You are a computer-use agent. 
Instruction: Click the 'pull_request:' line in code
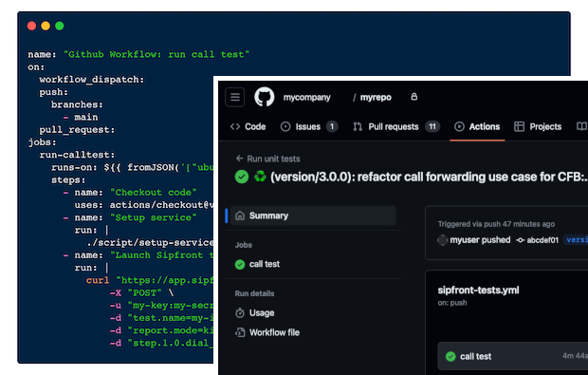pos(77,130)
